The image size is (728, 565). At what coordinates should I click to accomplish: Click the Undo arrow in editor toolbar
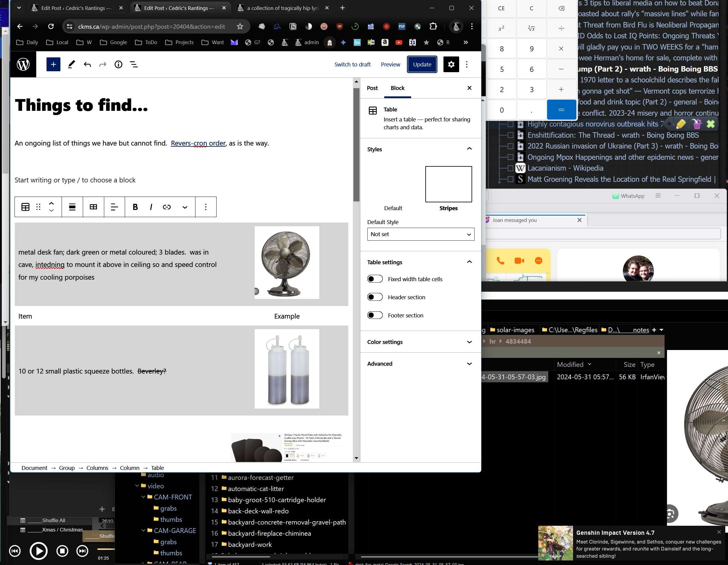tap(87, 64)
